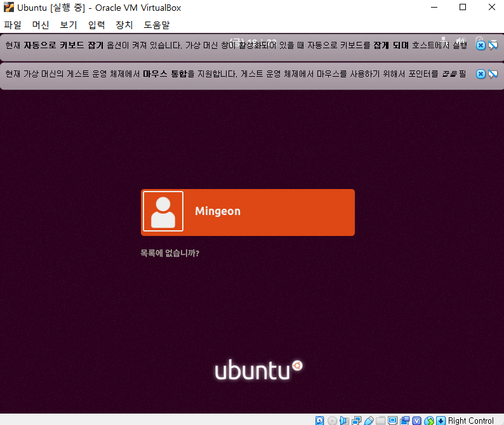Screen dimensions: 504x425
Task: Suppress future keyboard capture notification messages
Action: click(x=493, y=45)
